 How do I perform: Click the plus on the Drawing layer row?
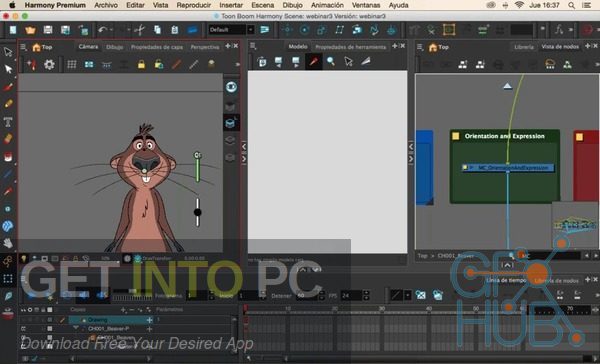150,320
